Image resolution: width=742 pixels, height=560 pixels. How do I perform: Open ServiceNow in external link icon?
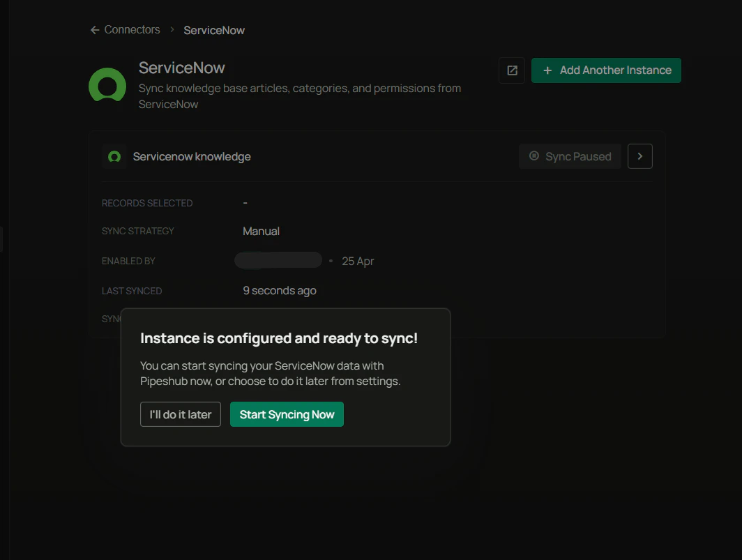tap(512, 70)
